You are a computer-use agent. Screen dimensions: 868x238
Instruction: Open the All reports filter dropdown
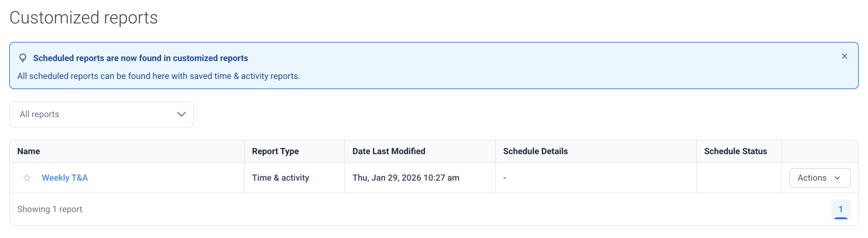click(101, 114)
